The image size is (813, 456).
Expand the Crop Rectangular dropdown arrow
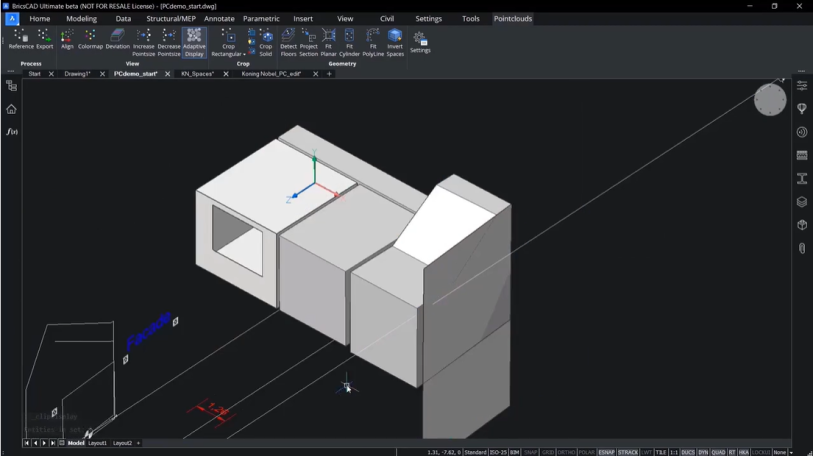click(x=245, y=54)
